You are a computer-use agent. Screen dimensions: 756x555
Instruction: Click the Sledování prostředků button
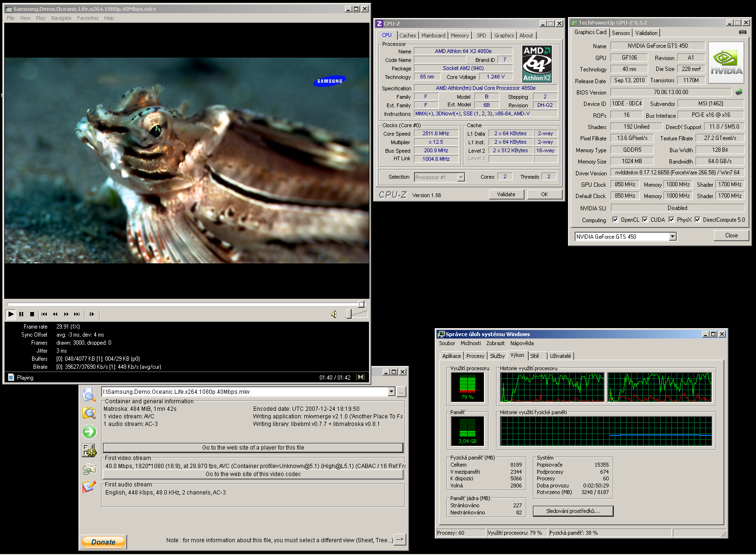573,511
